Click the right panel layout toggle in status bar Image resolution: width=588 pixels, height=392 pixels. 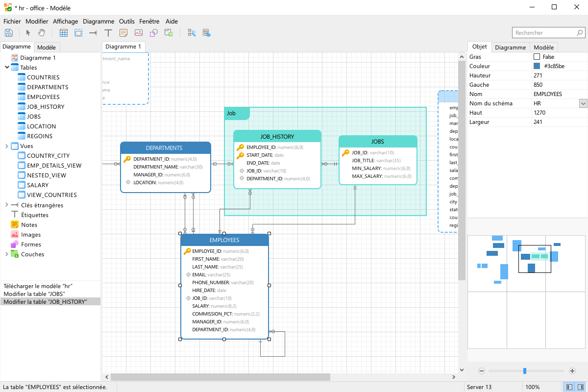coord(580,387)
